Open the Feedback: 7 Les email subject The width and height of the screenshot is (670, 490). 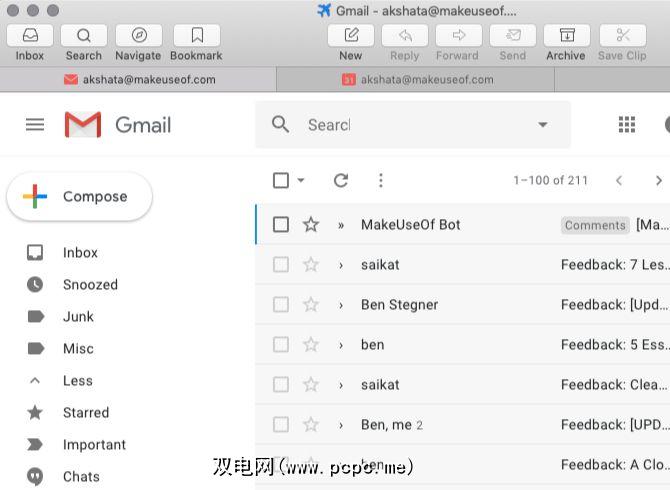614,265
